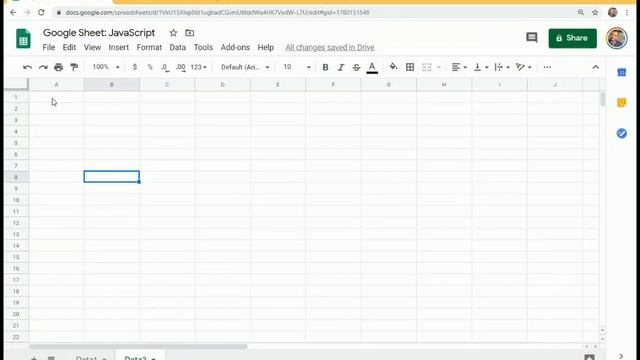Format as currency with dollar icon
Image resolution: width=640 pixels, height=360 pixels.
pos(135,67)
